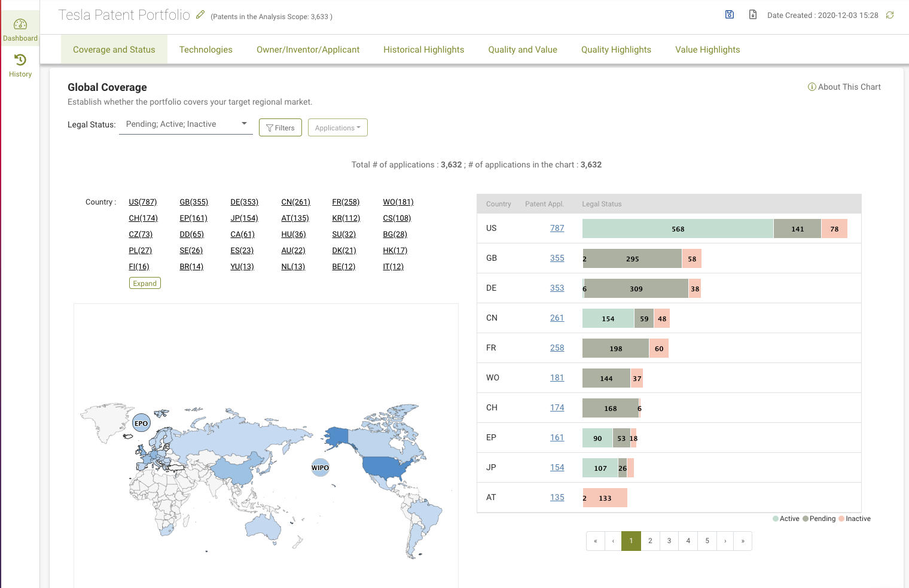The height and width of the screenshot is (588, 909).
Task: Click the refresh icon beside the date created
Action: [890, 15]
